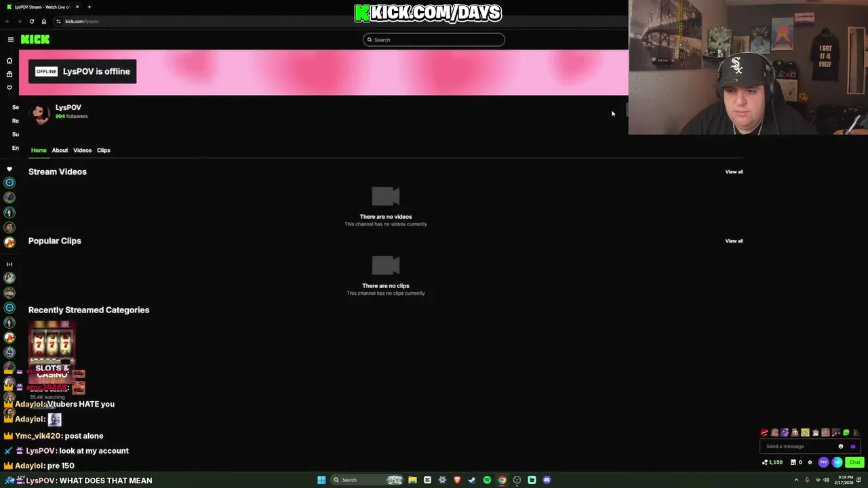Open Steam from the taskbar
This screenshot has height=488, width=868.
(x=472, y=480)
